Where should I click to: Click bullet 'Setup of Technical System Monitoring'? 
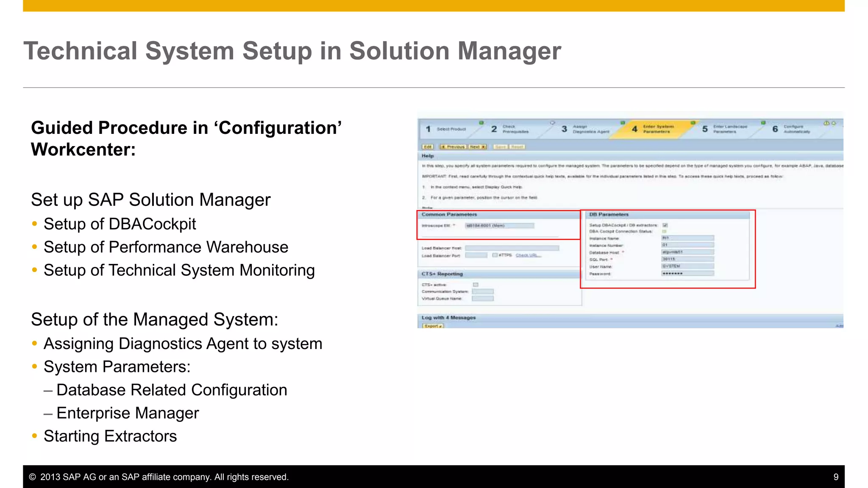(x=179, y=270)
